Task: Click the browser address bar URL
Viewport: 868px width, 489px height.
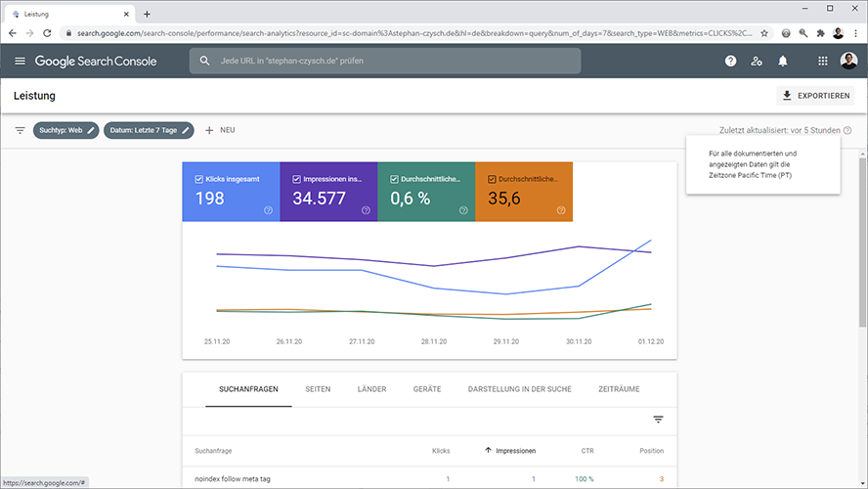Action: coord(414,33)
